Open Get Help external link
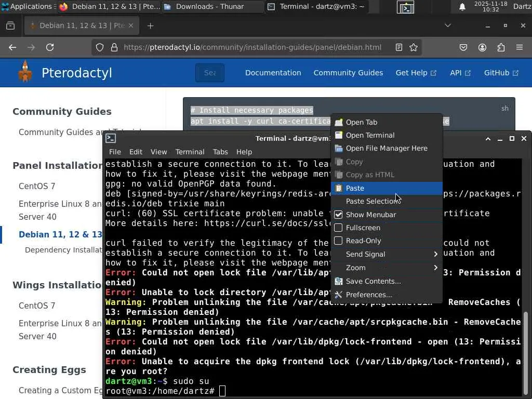Screen dimensions: 532x399 coord(416,73)
